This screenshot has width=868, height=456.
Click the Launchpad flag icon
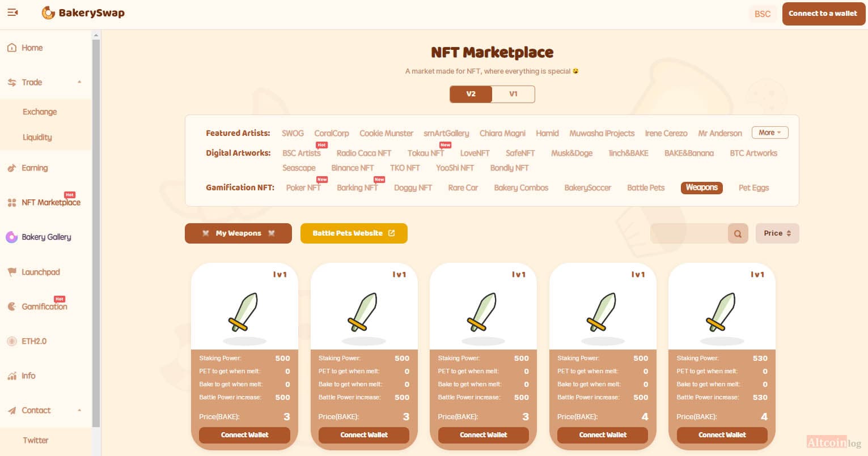[x=11, y=272]
